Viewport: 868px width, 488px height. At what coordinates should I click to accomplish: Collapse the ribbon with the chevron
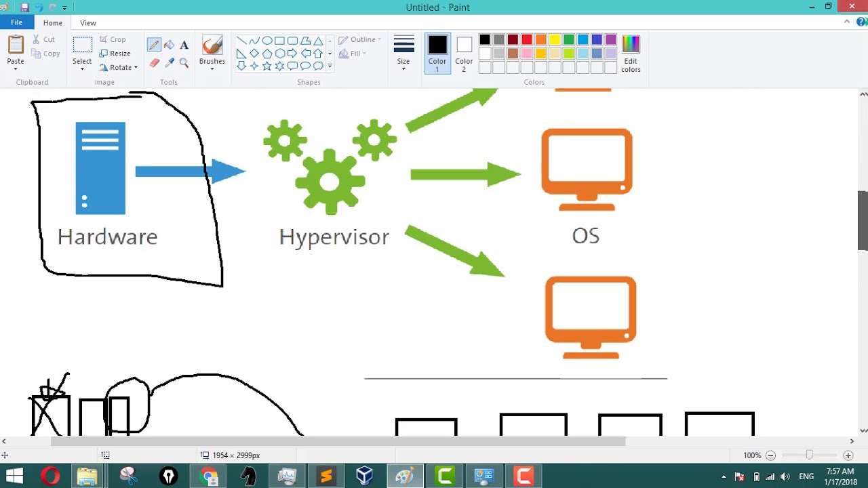pyautogui.click(x=847, y=22)
